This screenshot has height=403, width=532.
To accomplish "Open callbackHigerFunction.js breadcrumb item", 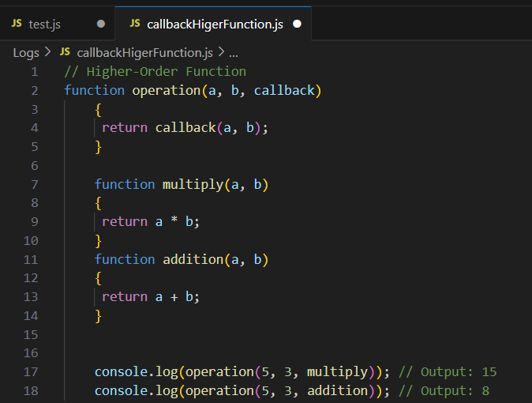I will click(145, 53).
